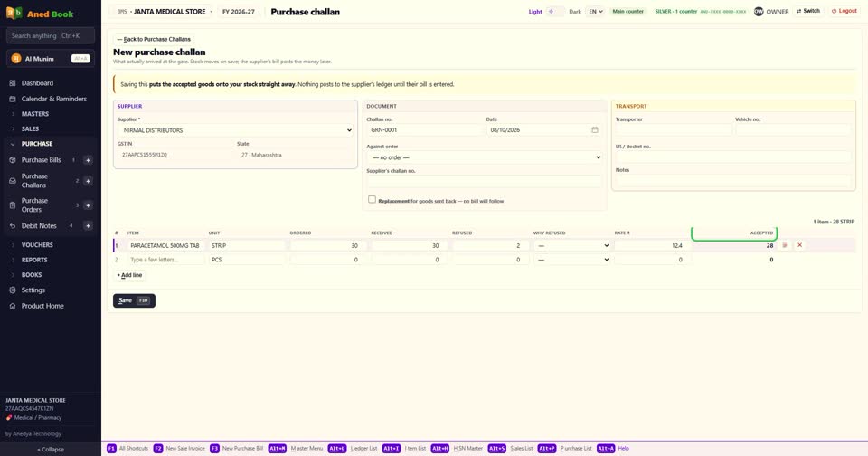Click the trash icon on Paracetamol row
This screenshot has height=456, width=868.
[785, 245]
